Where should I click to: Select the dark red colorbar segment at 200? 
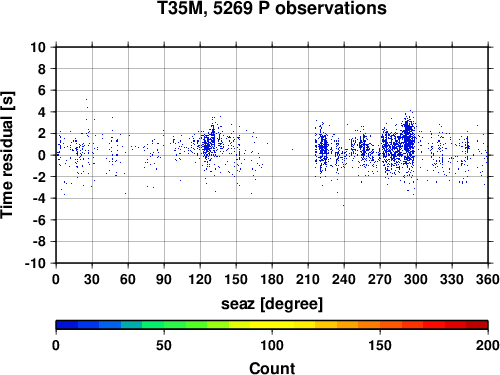coord(477,325)
